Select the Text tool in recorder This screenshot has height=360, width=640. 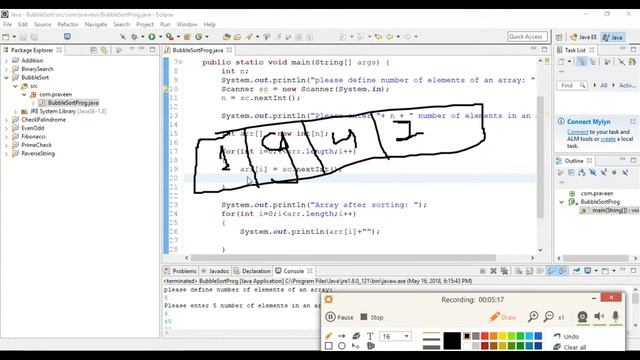370,336
